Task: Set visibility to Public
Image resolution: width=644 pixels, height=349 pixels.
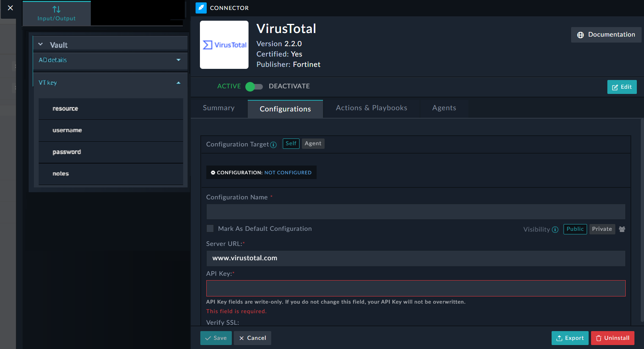Action: tap(575, 229)
